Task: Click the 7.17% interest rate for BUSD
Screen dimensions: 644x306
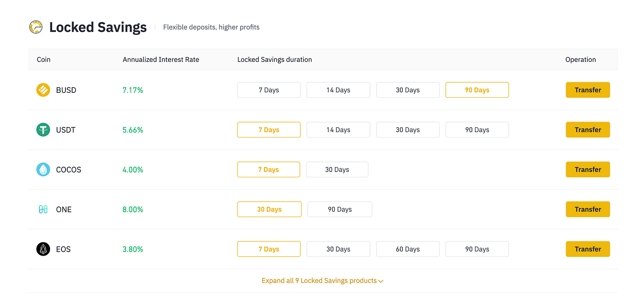Action: pos(133,90)
